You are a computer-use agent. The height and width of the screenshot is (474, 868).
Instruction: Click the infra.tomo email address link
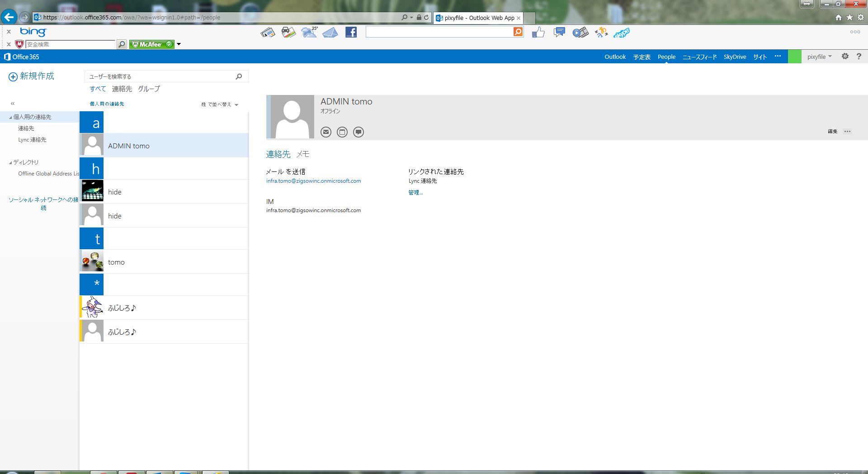[x=313, y=181]
